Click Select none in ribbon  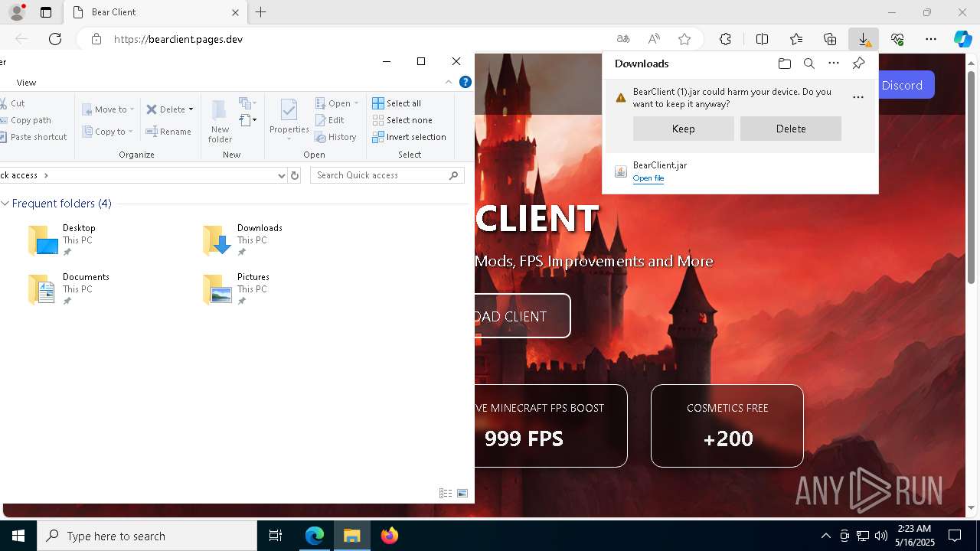point(402,120)
